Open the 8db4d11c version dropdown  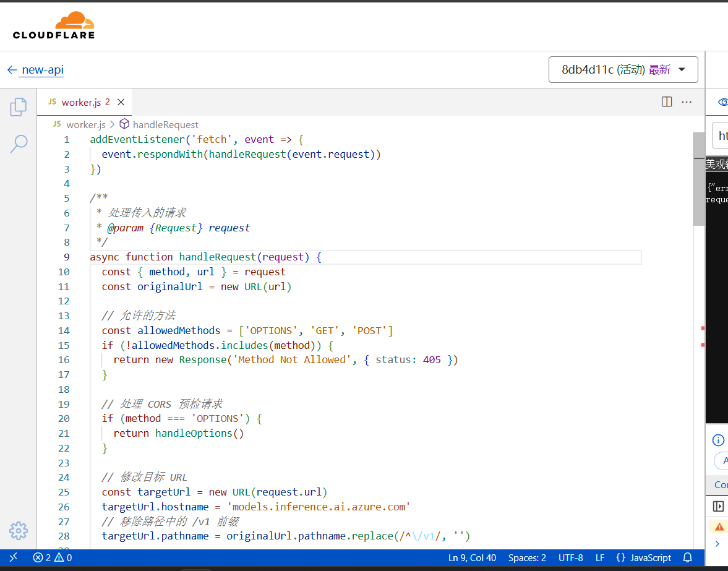pos(623,70)
